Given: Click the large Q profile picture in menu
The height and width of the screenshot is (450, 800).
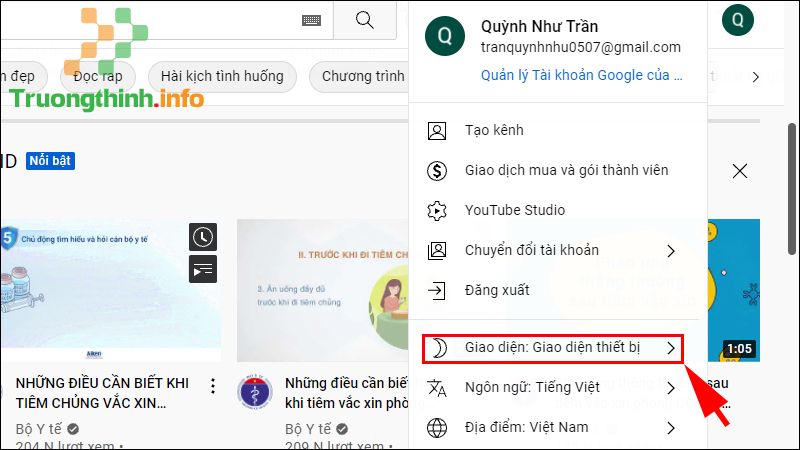Looking at the screenshot, I should [x=445, y=36].
